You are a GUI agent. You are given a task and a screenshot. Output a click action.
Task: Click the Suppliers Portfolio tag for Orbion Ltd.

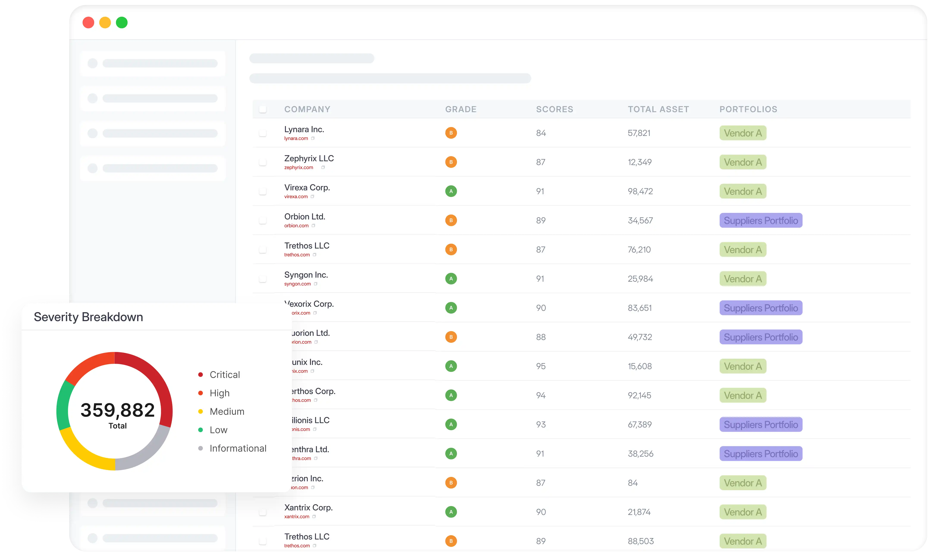click(x=761, y=220)
